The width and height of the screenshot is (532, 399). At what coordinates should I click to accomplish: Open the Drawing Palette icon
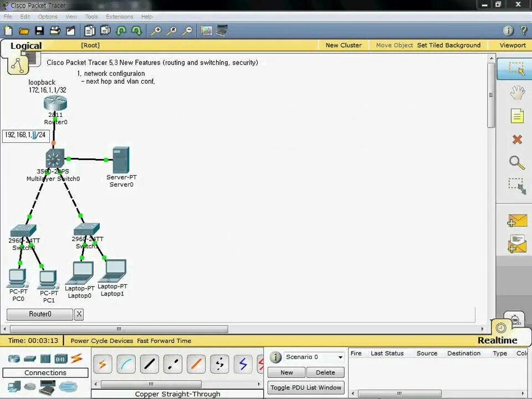206,31
